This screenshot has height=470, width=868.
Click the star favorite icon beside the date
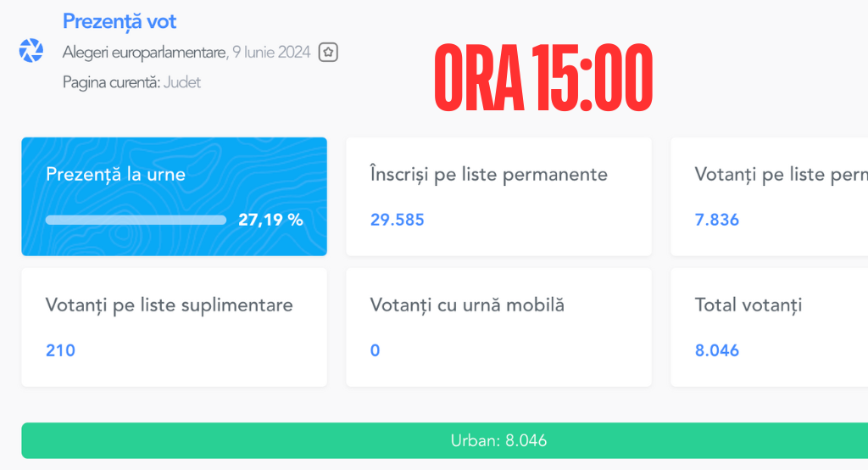point(328,52)
